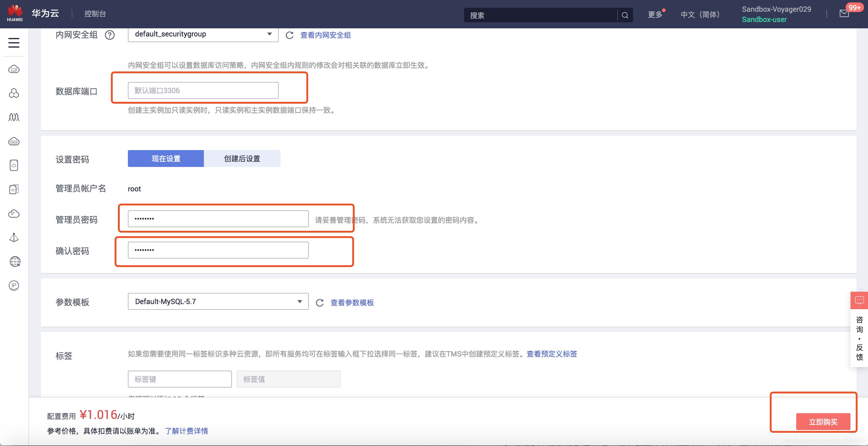Open the disk backup sidebar icon
This screenshot has height=446, width=868.
(14, 189)
